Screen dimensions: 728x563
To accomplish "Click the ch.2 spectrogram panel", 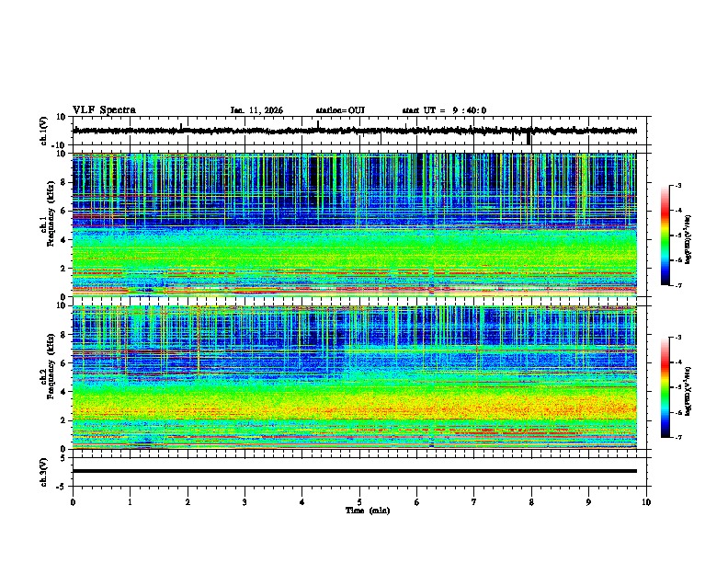I will point(354,377).
